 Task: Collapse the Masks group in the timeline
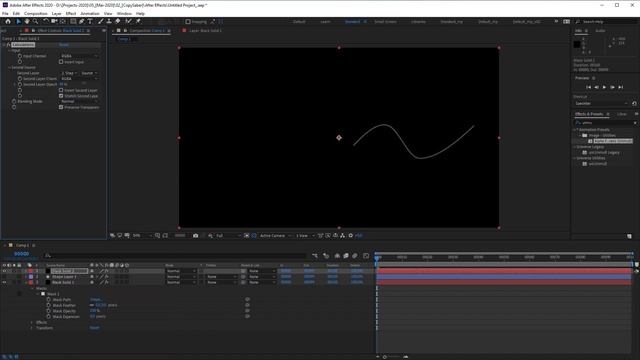coord(32,288)
